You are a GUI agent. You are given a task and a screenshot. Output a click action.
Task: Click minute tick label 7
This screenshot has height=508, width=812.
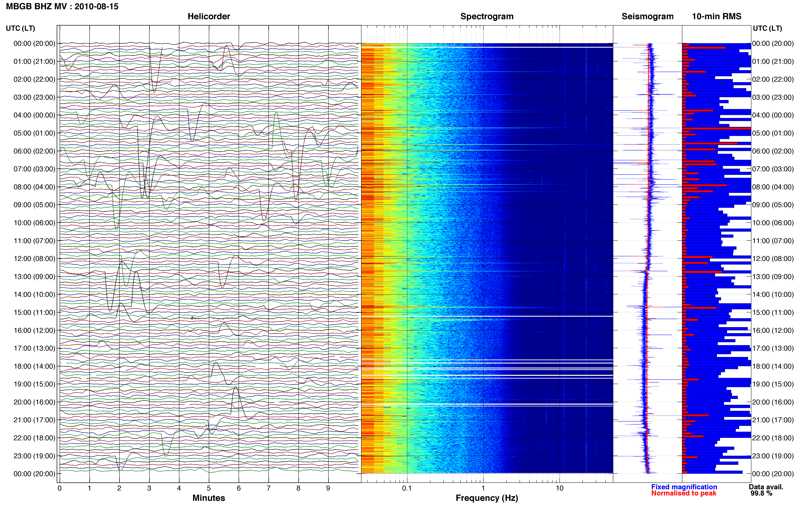pos(269,488)
